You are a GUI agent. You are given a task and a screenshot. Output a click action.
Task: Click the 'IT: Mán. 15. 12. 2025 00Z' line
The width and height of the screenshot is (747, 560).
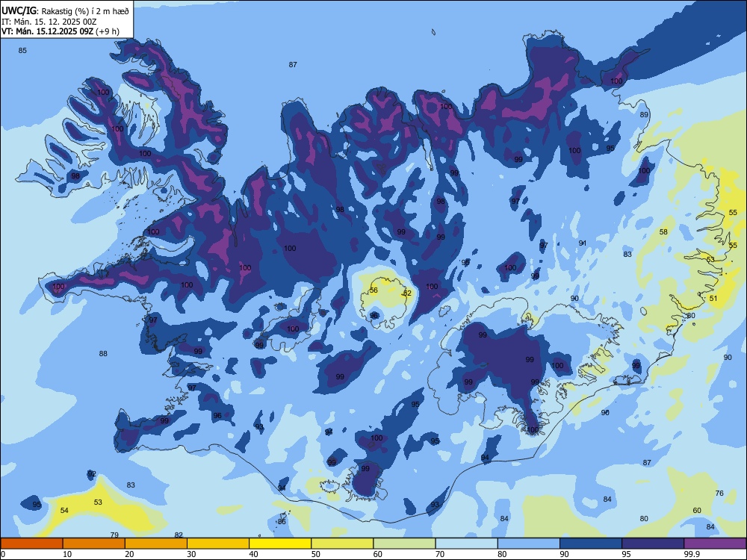[49, 22]
